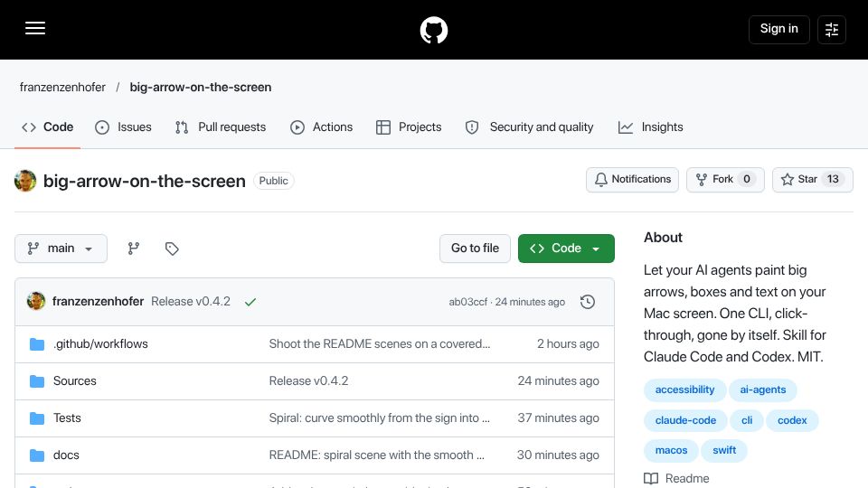Open the Pull requests tab
The height and width of the screenshot is (488, 868).
tap(221, 127)
